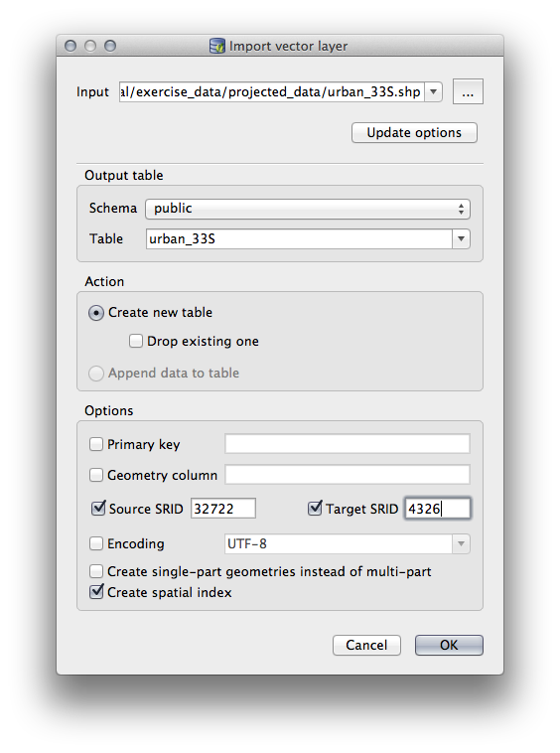This screenshot has width=560, height=753.
Task: Open the Schema public dropdown
Action: click(308, 209)
